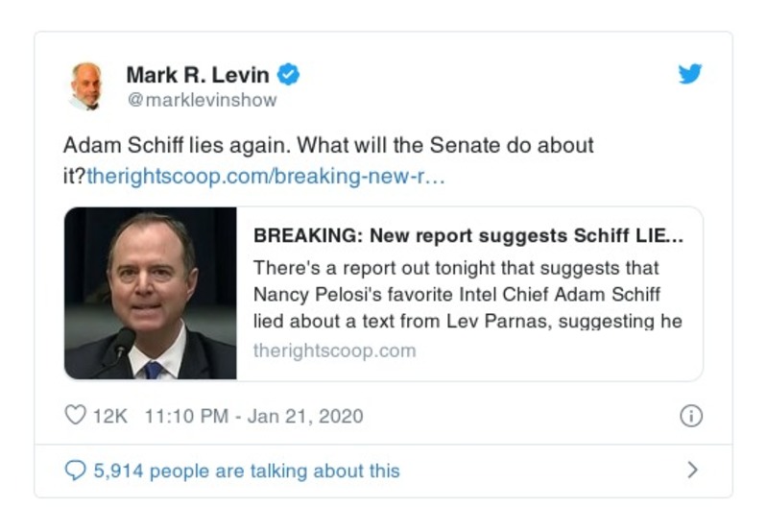Click the blue reply speech bubble icon
Screen dimensions: 767x532
click(x=75, y=471)
